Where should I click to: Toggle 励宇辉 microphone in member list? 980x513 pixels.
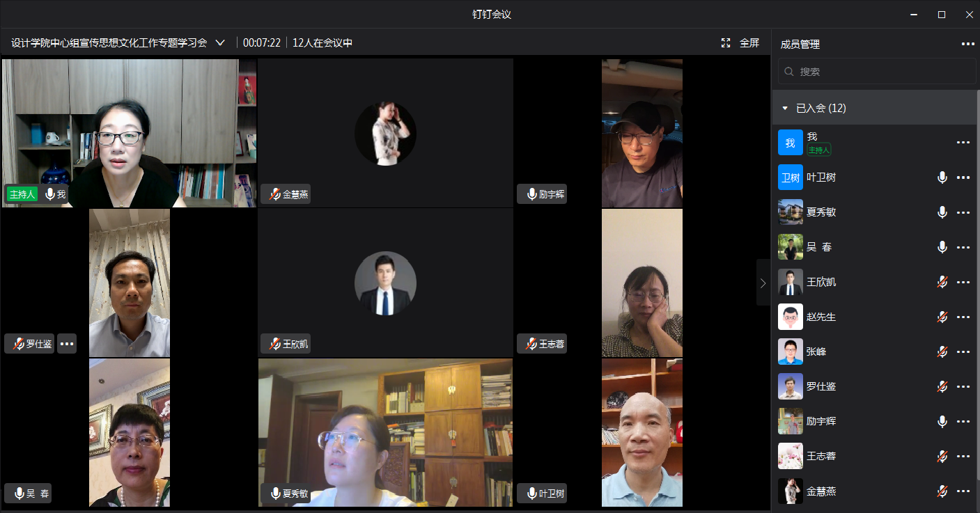pos(942,422)
